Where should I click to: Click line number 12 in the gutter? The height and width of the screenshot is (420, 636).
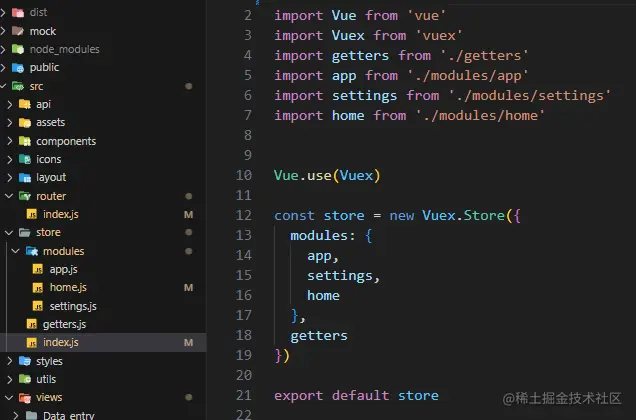click(244, 215)
